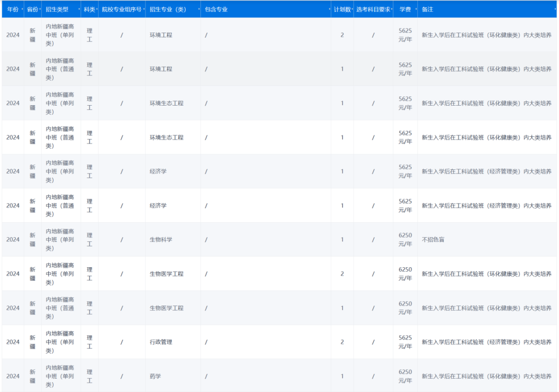Open the 招生类型 column filter dropdown
The image size is (559, 392).
pos(79,10)
